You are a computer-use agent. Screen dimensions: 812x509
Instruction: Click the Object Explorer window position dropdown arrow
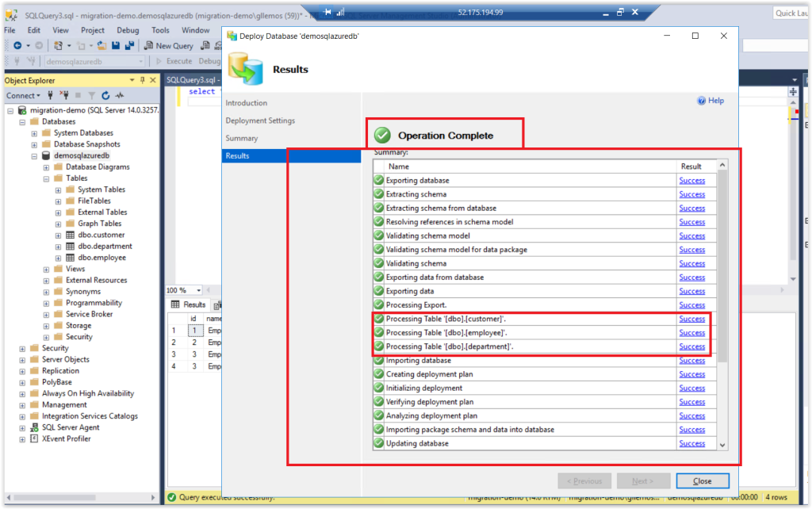[x=132, y=80]
